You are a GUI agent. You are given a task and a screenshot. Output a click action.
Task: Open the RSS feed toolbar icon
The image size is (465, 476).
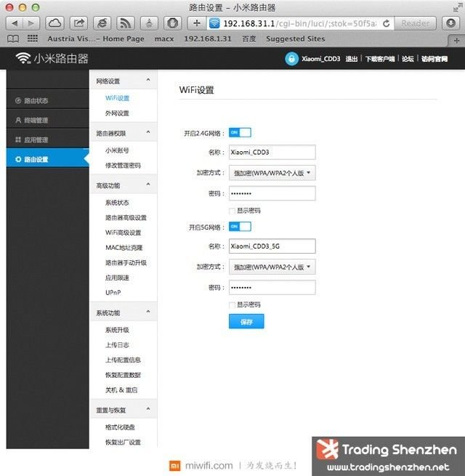pyautogui.click(x=126, y=23)
